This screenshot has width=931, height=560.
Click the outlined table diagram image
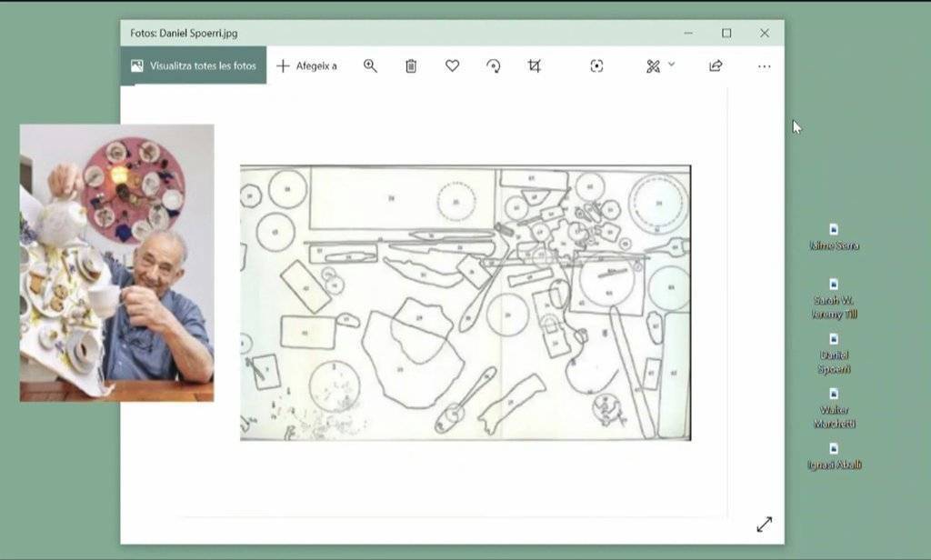(x=465, y=303)
